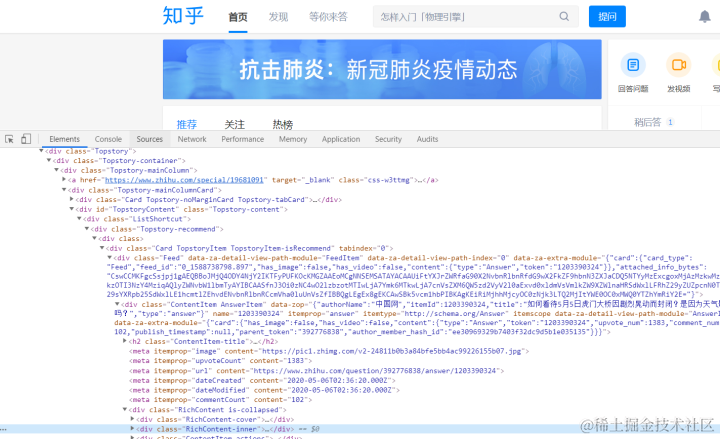Screen dimensions: 720x439
Task: Click the 回答问题 icon
Action: 633,65
